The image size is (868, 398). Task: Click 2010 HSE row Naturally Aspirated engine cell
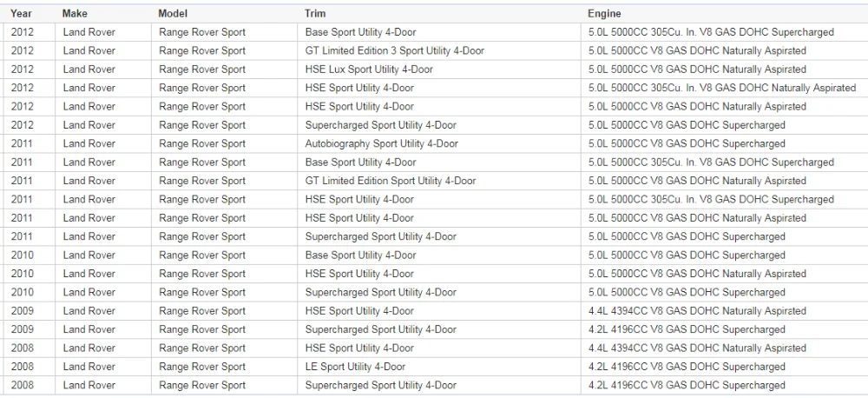pyautogui.click(x=698, y=273)
